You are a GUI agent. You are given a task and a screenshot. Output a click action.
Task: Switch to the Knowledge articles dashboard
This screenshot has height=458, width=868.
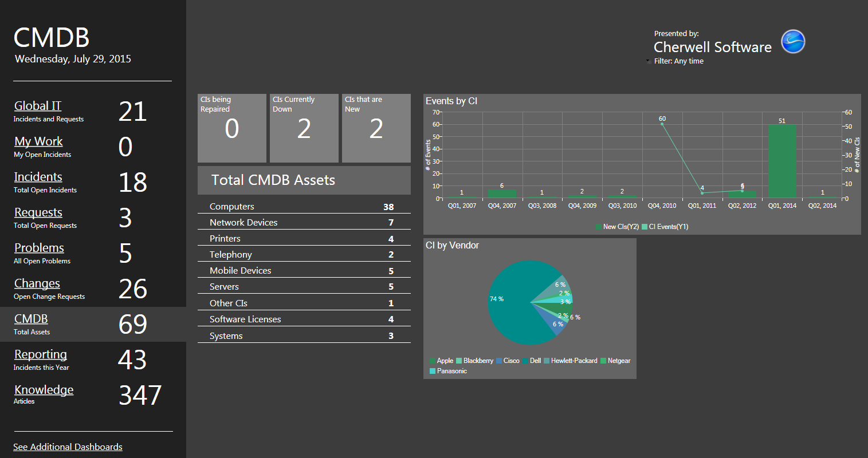(44, 390)
